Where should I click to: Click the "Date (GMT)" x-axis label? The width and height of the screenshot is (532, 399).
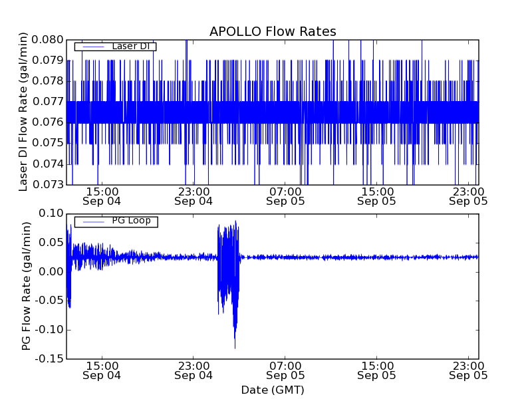tap(273, 390)
